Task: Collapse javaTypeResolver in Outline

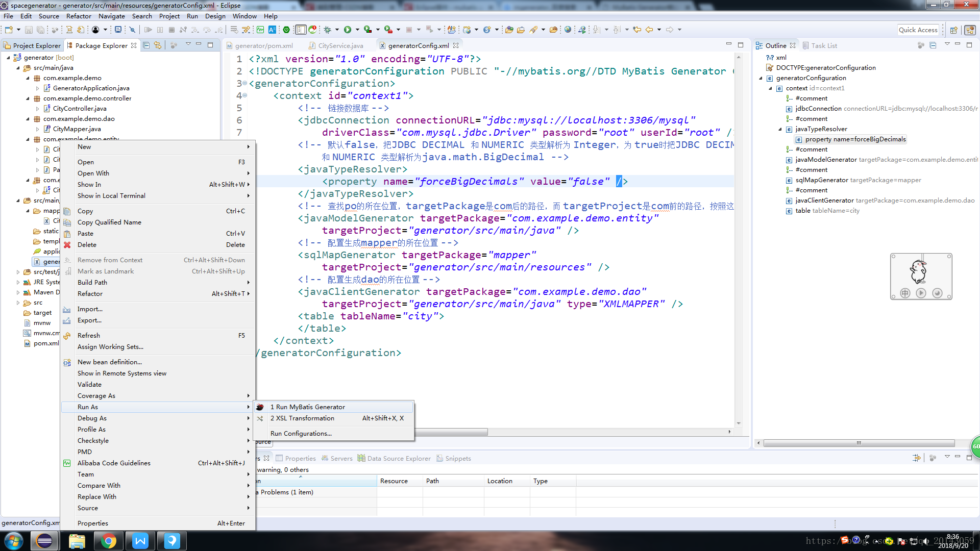Action: pyautogui.click(x=780, y=129)
